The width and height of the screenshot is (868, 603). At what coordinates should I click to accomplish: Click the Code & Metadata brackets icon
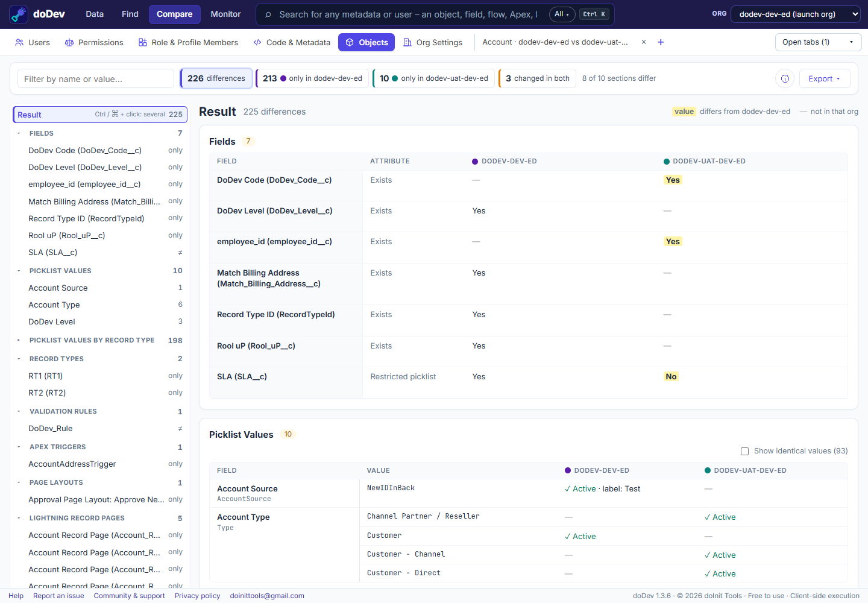(257, 42)
